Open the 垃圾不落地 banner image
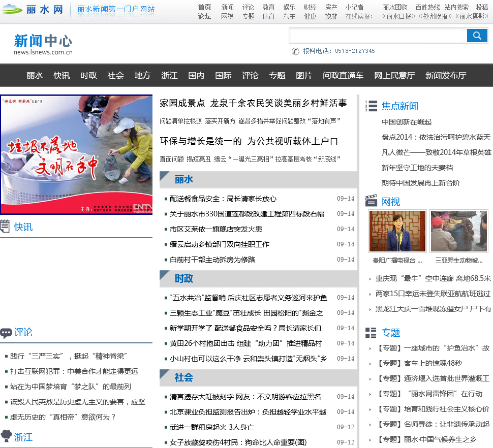This screenshot has width=493, height=448. point(76,154)
